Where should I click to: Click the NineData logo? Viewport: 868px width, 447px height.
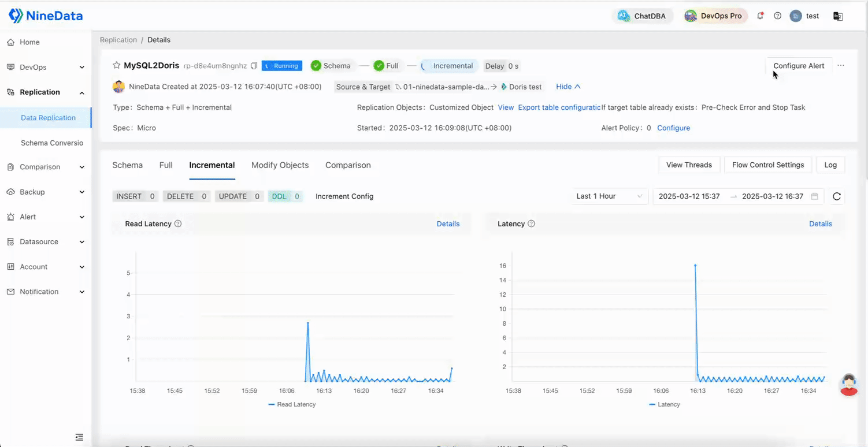[46, 16]
